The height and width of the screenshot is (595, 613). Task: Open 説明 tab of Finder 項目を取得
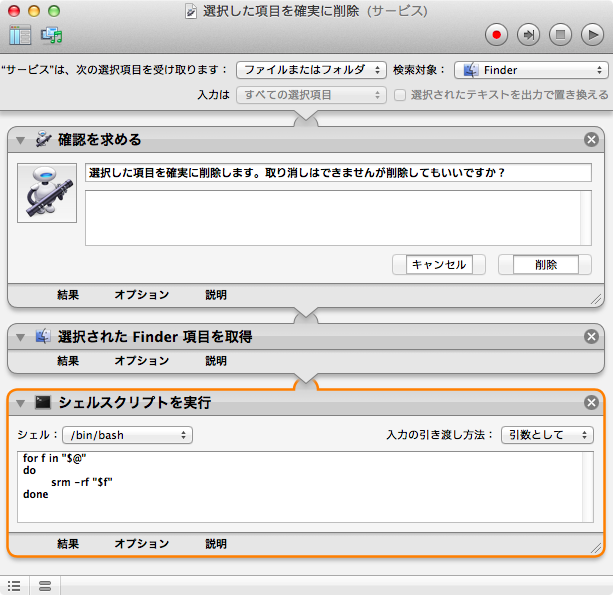(216, 360)
